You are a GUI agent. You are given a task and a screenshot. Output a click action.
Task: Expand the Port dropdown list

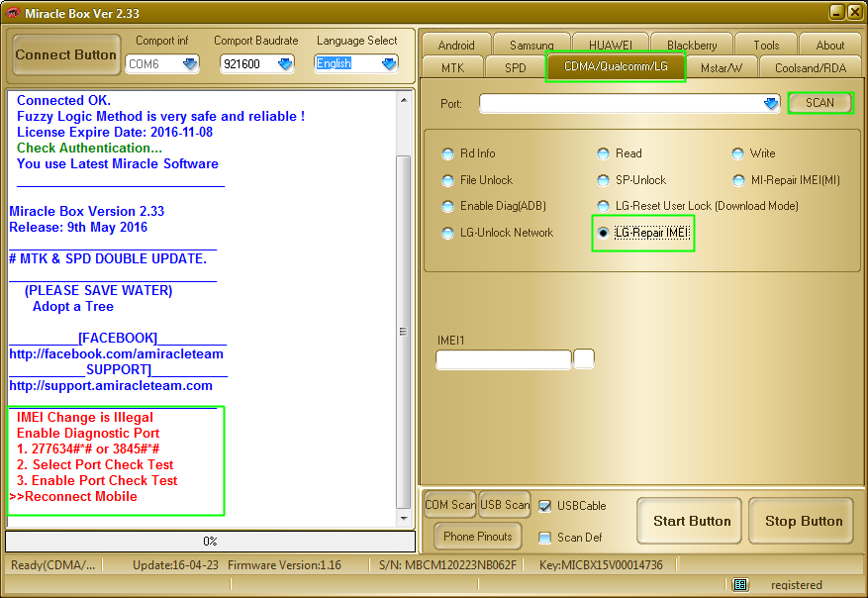(x=771, y=104)
